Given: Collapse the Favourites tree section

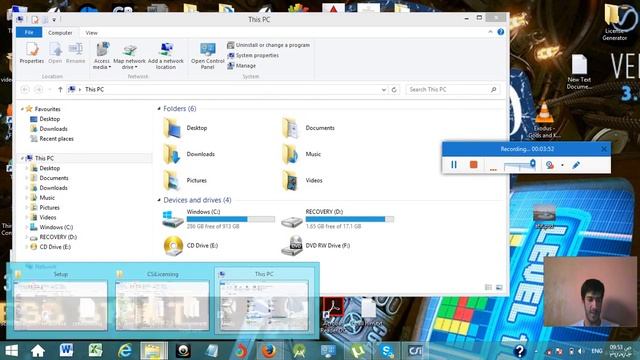Looking at the screenshot, I should pyautogui.click(x=22, y=109).
